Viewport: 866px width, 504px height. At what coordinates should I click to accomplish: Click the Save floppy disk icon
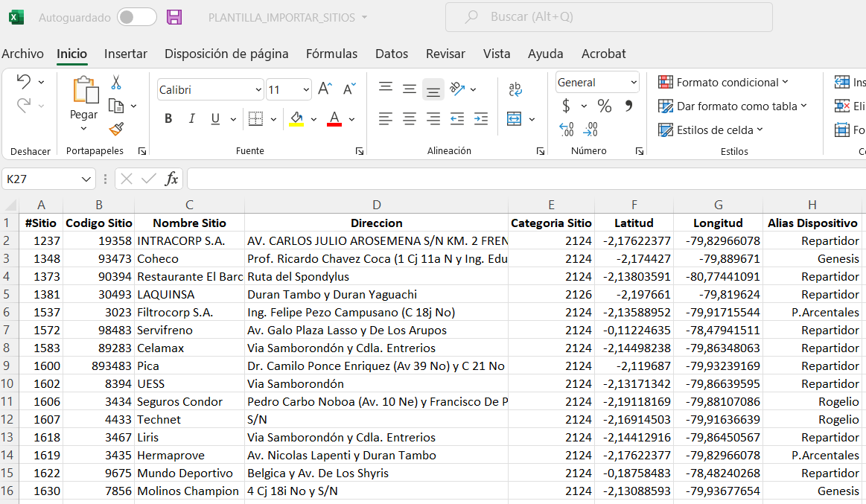click(x=174, y=17)
